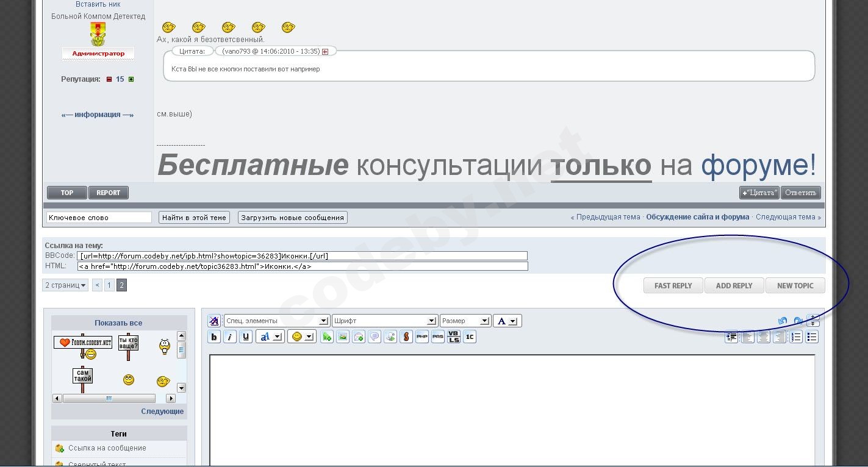Open the Спец. элементы dropdown
868x467 pixels.
(x=277, y=321)
